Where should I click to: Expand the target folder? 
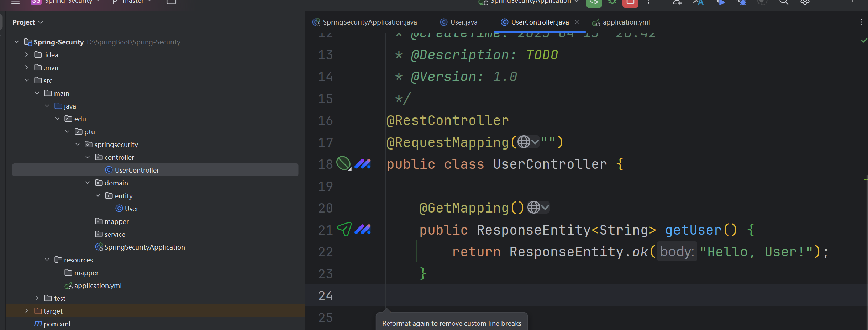[27, 311]
